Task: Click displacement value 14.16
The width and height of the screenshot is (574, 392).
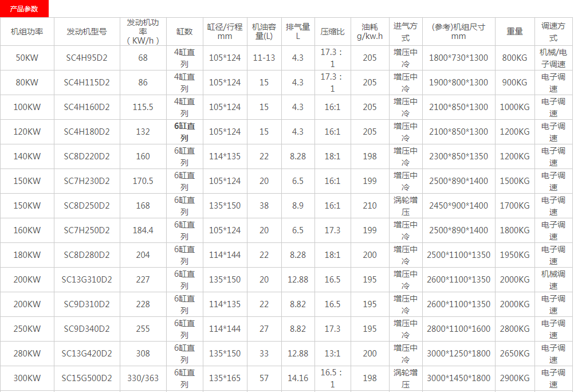Action: 298,378
